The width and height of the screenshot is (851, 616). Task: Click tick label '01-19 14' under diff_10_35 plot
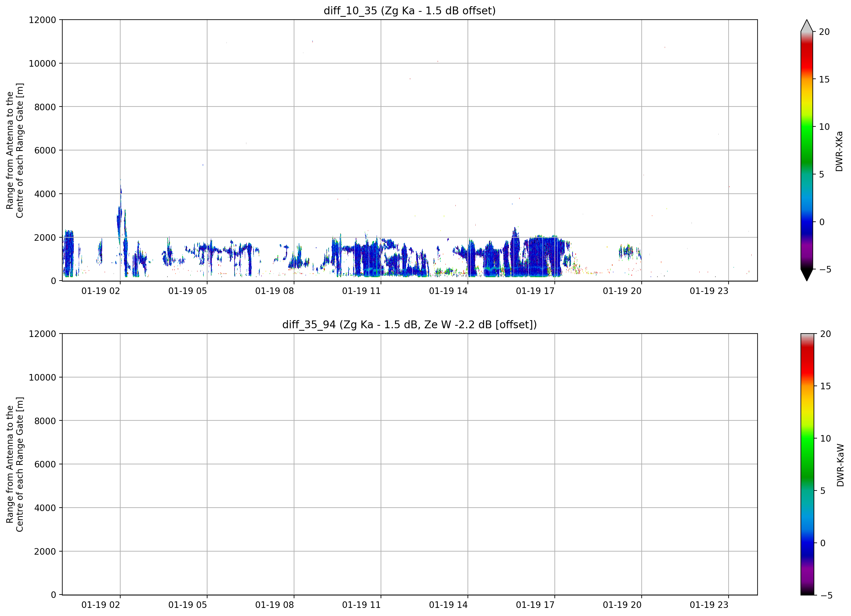pos(448,291)
